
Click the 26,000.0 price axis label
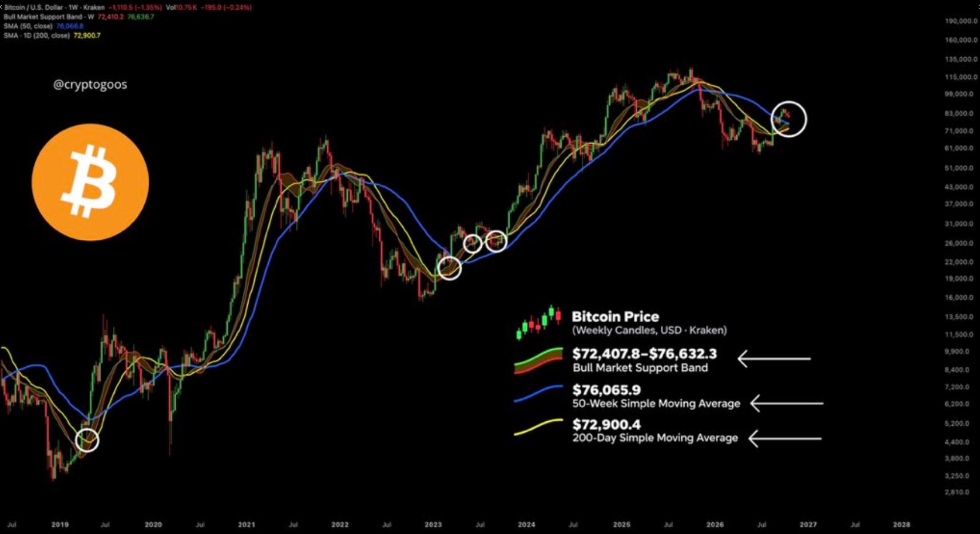click(959, 243)
